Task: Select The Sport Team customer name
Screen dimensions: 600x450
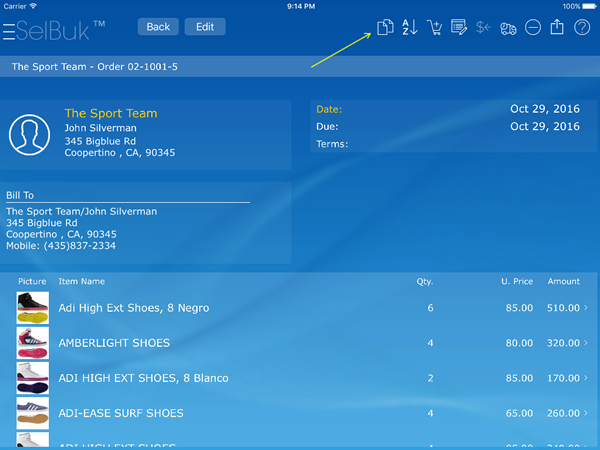Action: pos(111,113)
